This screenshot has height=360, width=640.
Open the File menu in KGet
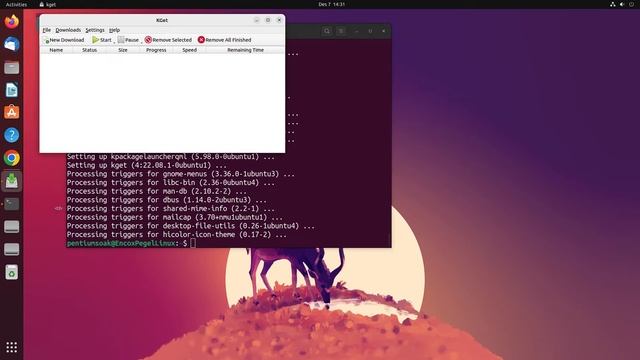47,30
